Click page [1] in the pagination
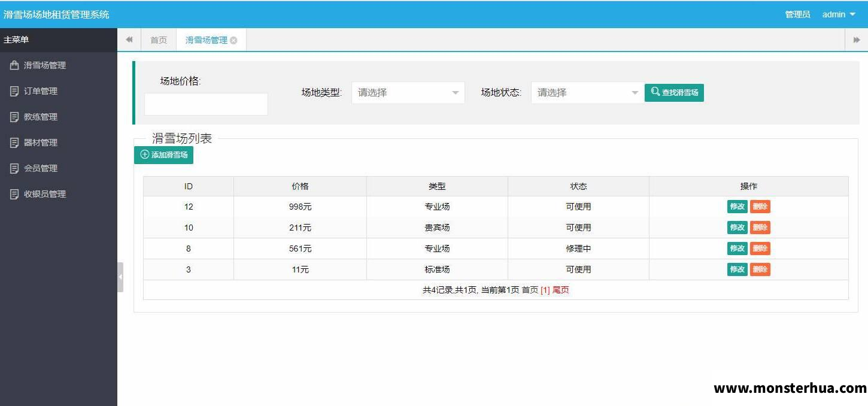The height and width of the screenshot is (406, 868). point(545,290)
